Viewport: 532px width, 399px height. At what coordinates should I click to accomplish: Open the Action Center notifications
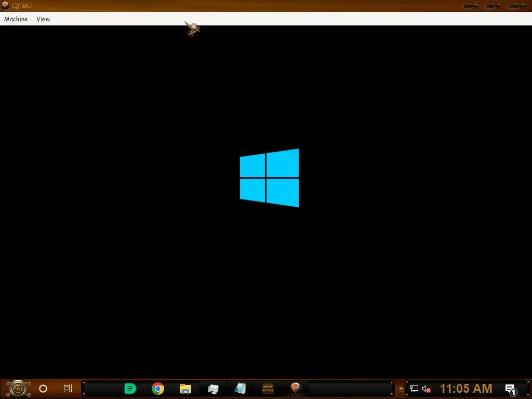coord(511,390)
